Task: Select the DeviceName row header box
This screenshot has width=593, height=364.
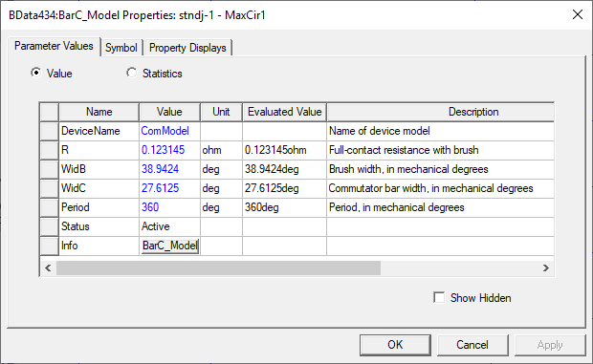Action: pos(49,131)
